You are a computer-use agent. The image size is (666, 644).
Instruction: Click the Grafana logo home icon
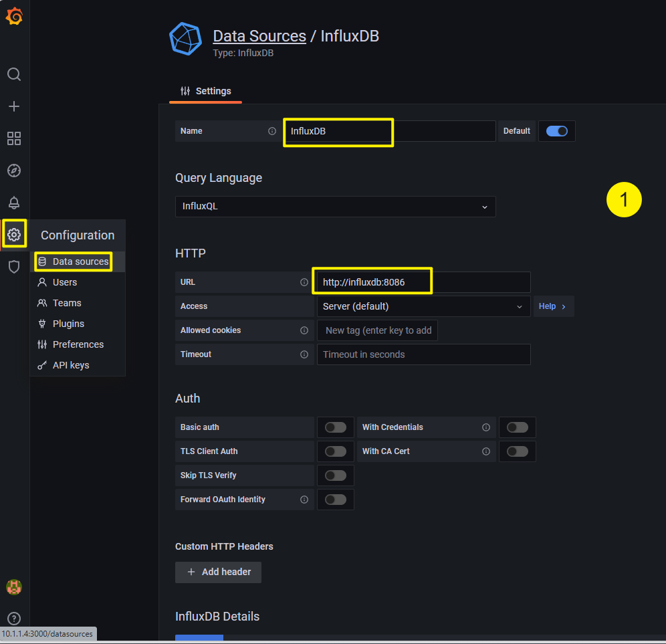[x=14, y=17]
